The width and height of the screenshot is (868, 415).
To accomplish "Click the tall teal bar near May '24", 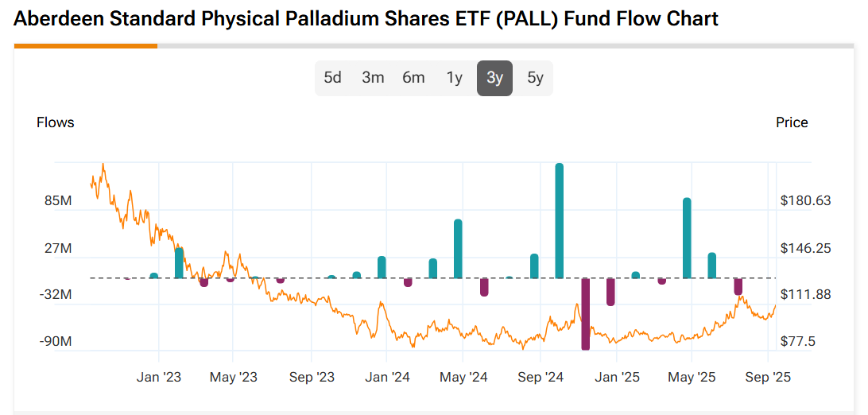I will pos(458,248).
